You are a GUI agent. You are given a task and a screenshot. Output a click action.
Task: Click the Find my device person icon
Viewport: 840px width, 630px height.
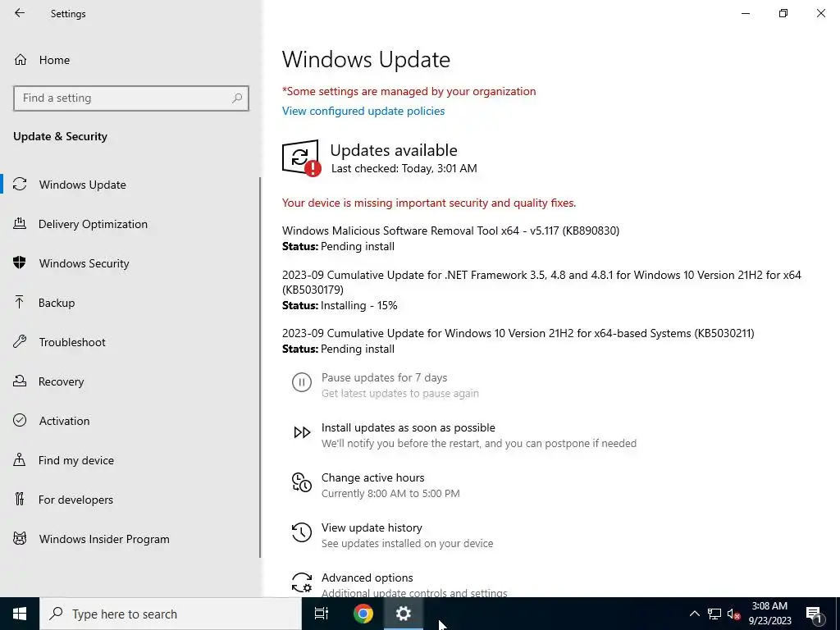20,459
